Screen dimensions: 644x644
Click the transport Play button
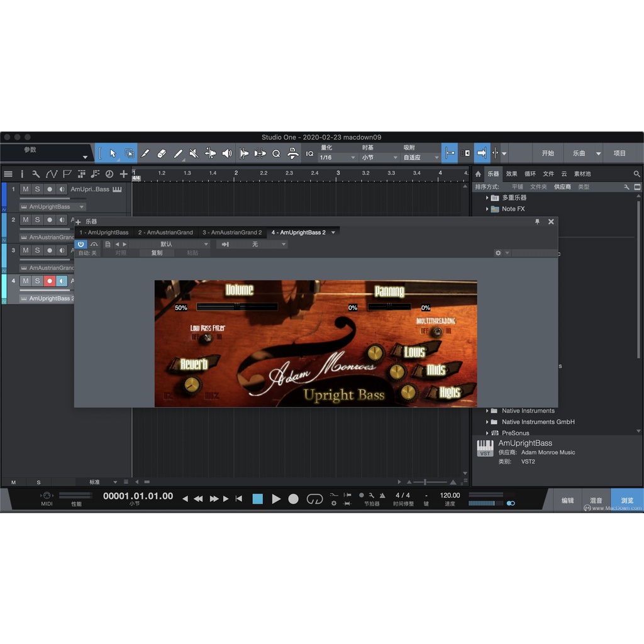click(276, 499)
